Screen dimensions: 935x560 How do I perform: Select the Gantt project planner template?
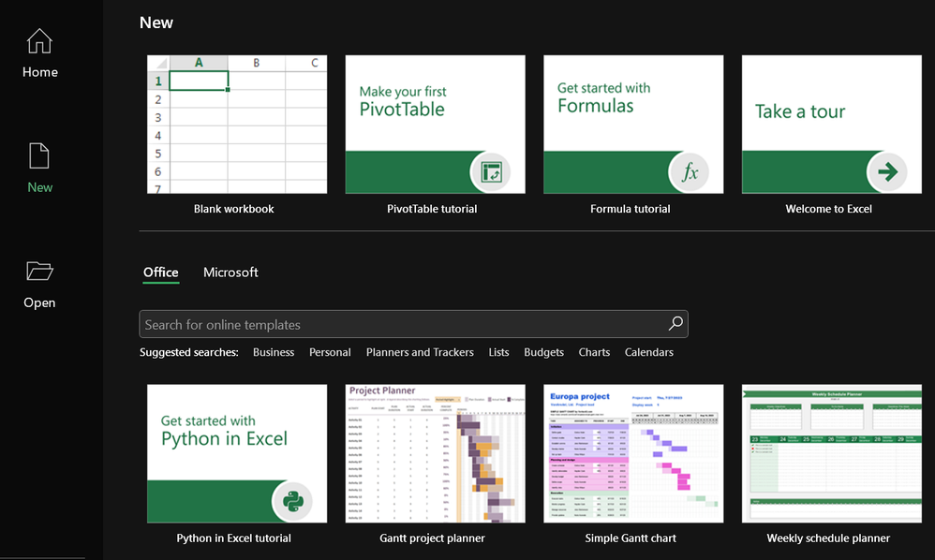pyautogui.click(x=436, y=453)
